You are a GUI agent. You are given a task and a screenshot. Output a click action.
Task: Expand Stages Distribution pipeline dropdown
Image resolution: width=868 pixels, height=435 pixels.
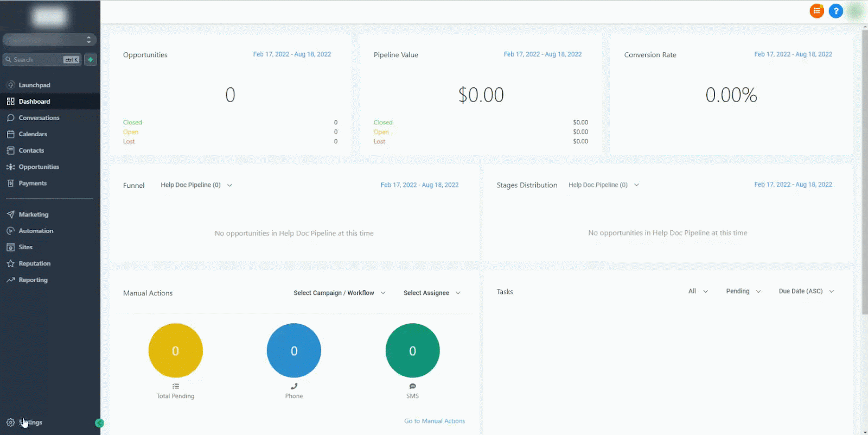604,185
